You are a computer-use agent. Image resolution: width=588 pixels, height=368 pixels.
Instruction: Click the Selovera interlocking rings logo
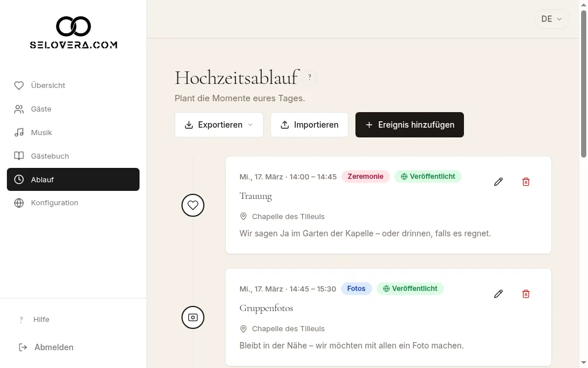coord(73,26)
